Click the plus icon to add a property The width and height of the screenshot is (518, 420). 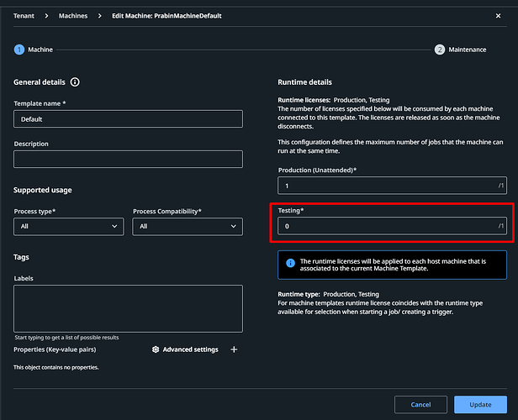234,349
